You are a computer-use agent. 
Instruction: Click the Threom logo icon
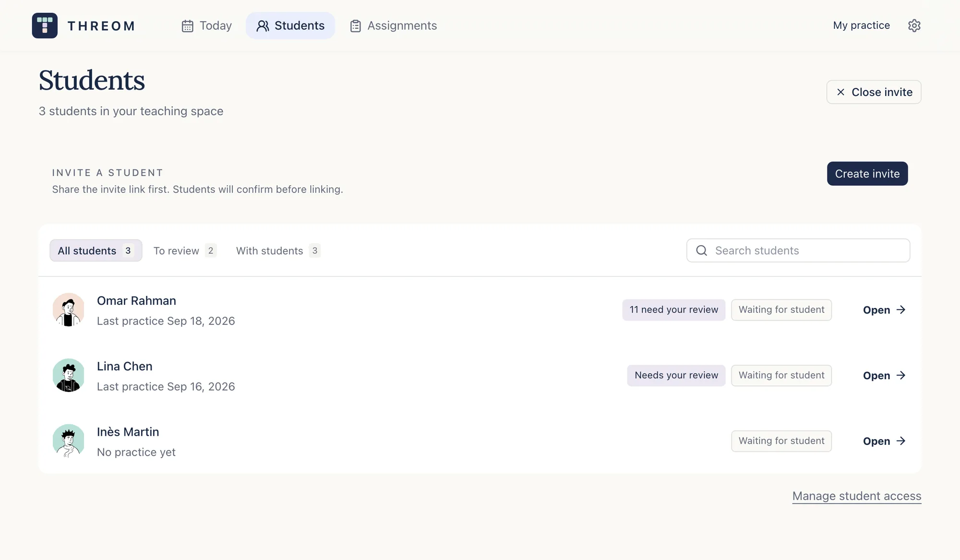pyautogui.click(x=45, y=25)
